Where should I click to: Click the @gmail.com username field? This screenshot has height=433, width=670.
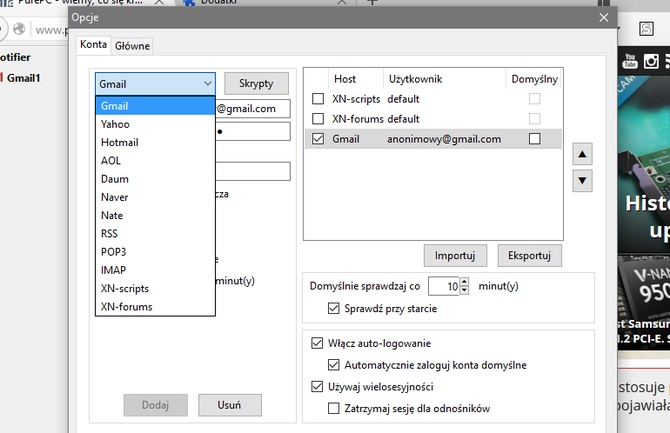click(253, 109)
